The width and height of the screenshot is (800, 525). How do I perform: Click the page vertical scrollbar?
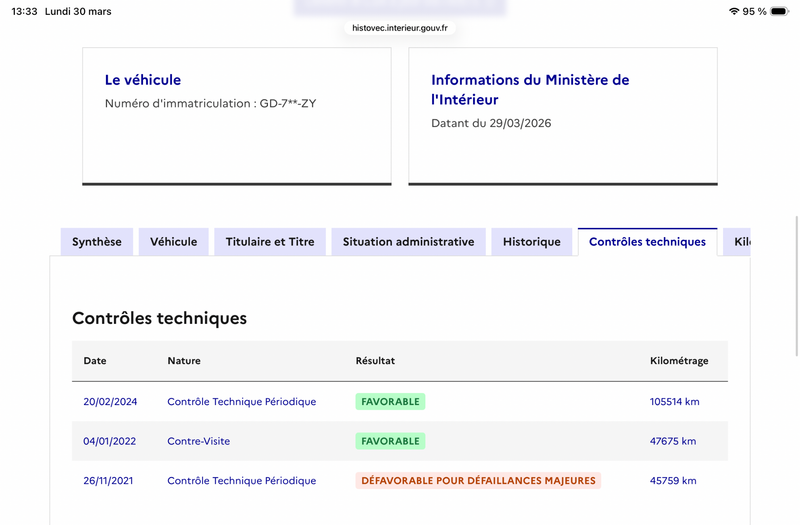click(x=796, y=286)
